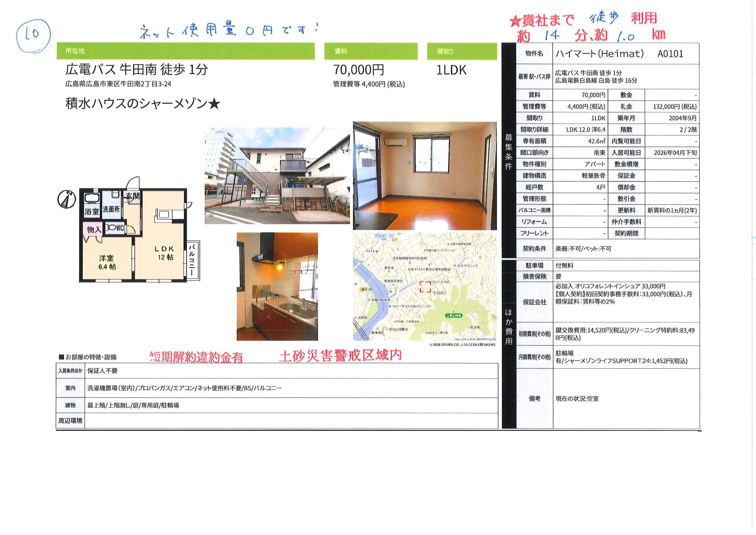The height and width of the screenshot is (535, 756).
Task: Click the red 短期解約違約金有 notice
Action: (x=196, y=357)
